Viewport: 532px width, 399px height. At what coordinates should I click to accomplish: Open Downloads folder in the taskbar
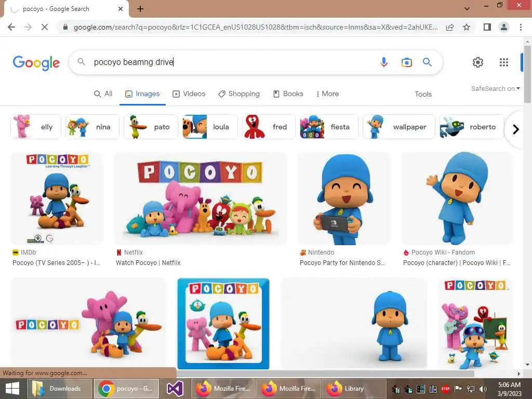point(59,389)
